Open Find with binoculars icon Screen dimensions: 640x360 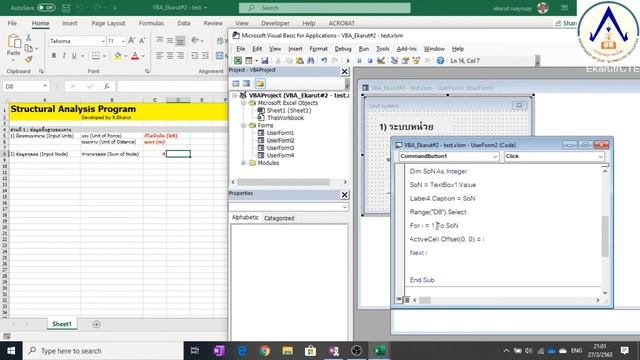coord(311,61)
